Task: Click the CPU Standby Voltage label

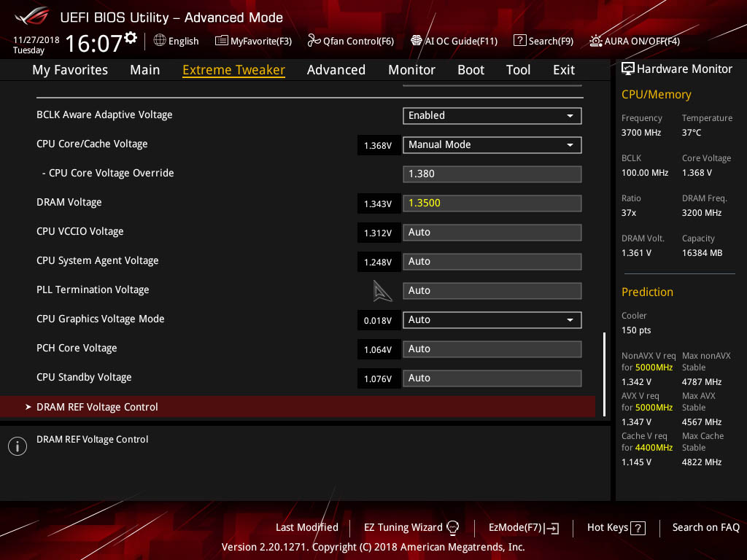Action: click(x=84, y=377)
